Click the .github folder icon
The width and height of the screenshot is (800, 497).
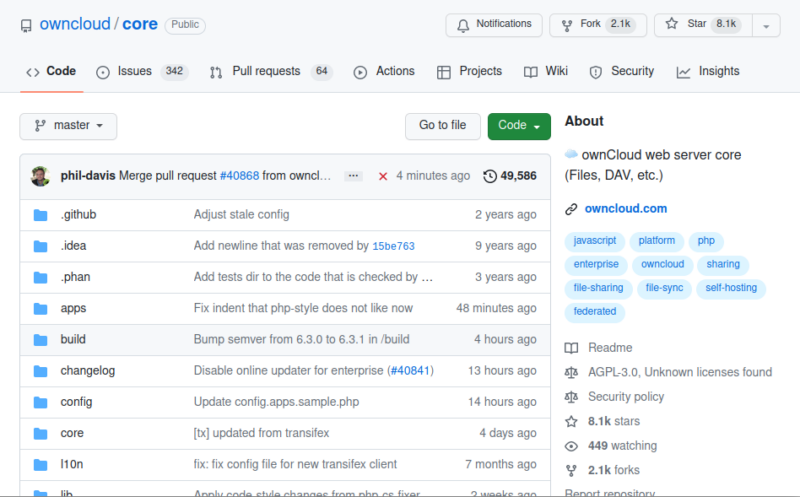[x=40, y=215]
